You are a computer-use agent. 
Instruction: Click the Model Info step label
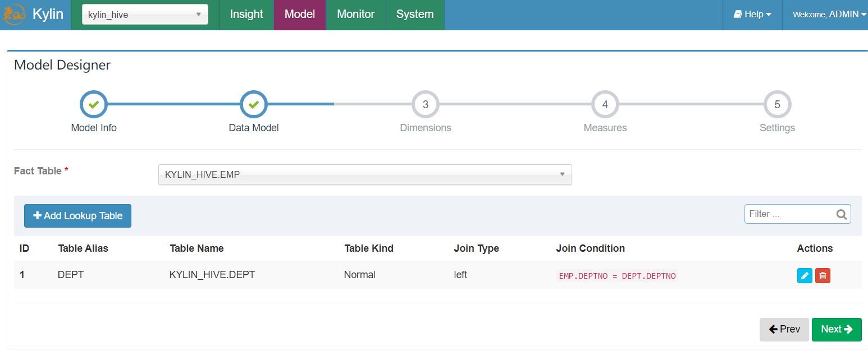(x=94, y=128)
